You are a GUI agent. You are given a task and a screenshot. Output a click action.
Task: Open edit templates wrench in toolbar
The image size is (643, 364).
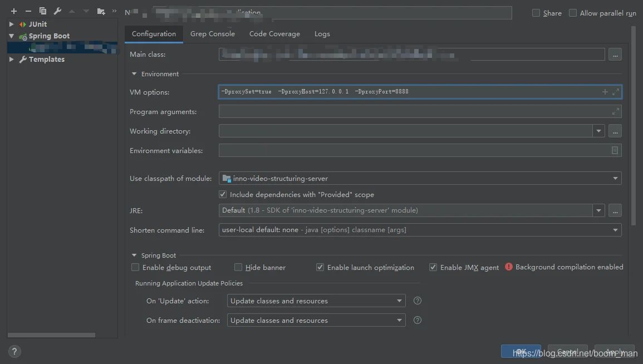(x=57, y=11)
